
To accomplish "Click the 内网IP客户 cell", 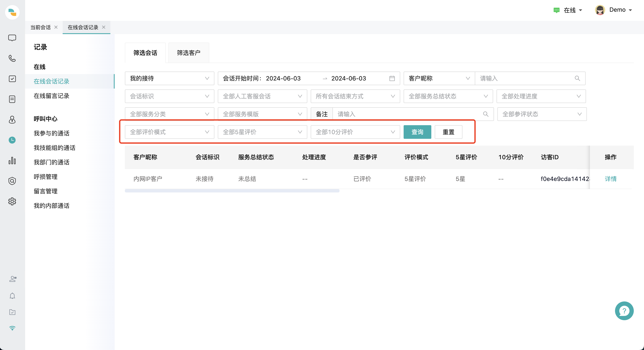I will point(148,179).
